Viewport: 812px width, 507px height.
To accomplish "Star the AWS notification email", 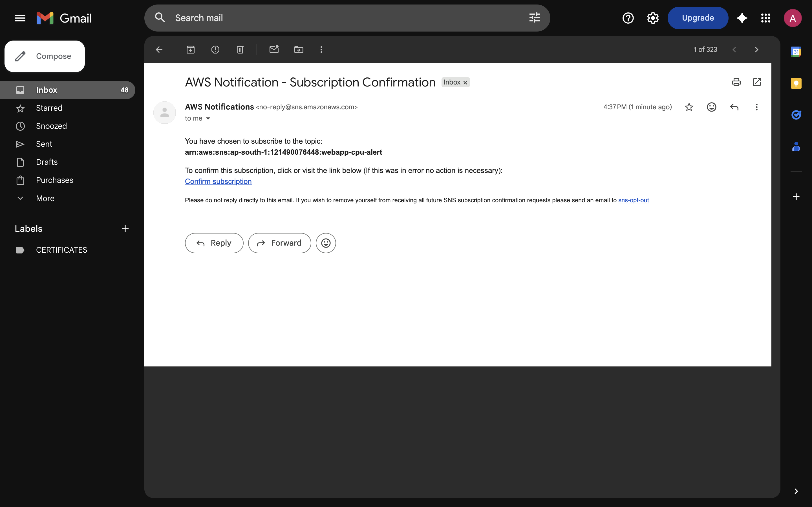I will (689, 107).
